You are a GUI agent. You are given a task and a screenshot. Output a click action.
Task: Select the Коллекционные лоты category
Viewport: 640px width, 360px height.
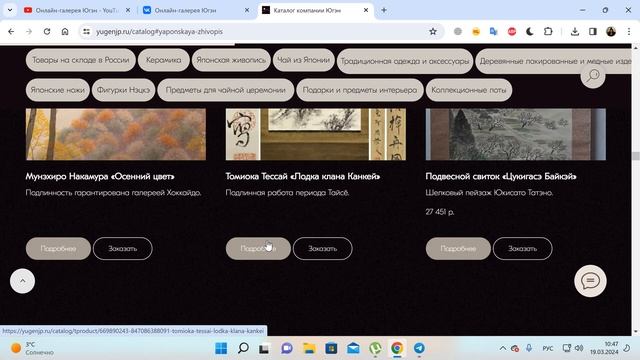[x=469, y=90]
